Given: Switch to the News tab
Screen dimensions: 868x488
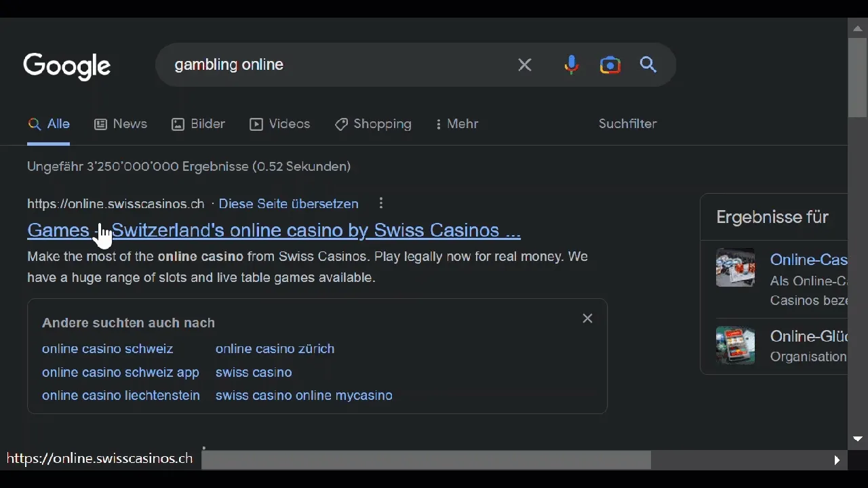Looking at the screenshot, I should coord(121,125).
